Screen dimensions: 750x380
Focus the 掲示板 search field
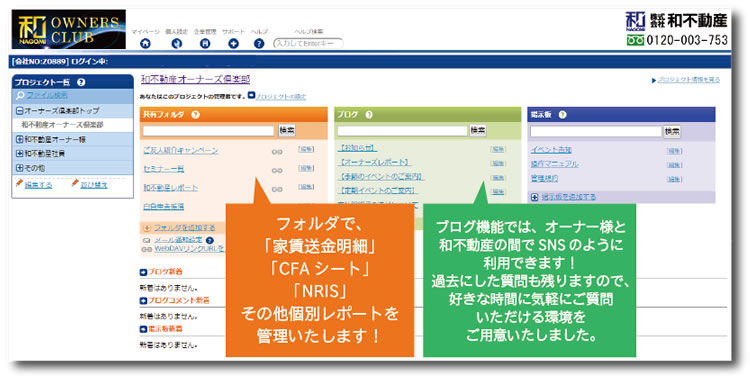pyautogui.click(x=596, y=132)
